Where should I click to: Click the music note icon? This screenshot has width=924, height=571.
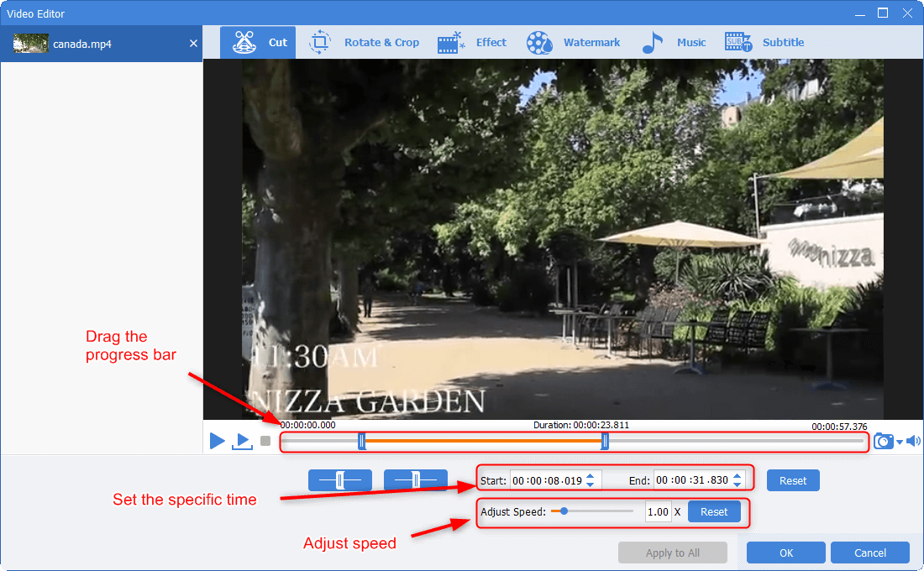pos(652,43)
